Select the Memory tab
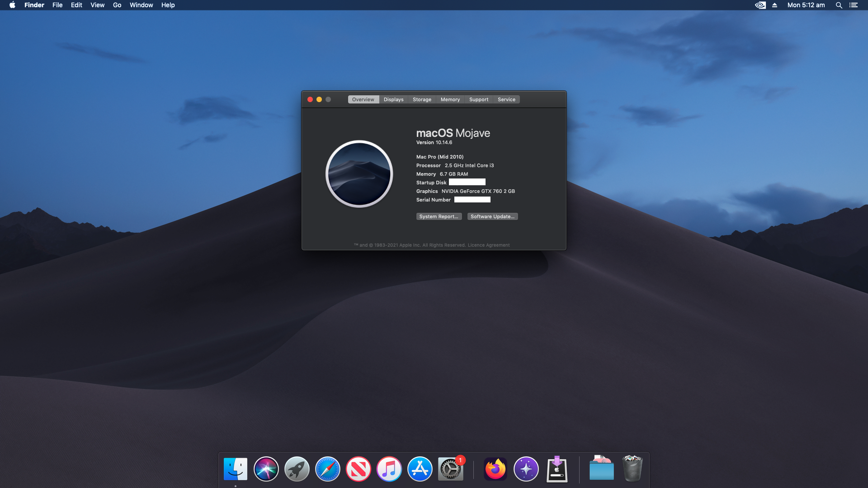This screenshot has height=488, width=868. pyautogui.click(x=450, y=99)
